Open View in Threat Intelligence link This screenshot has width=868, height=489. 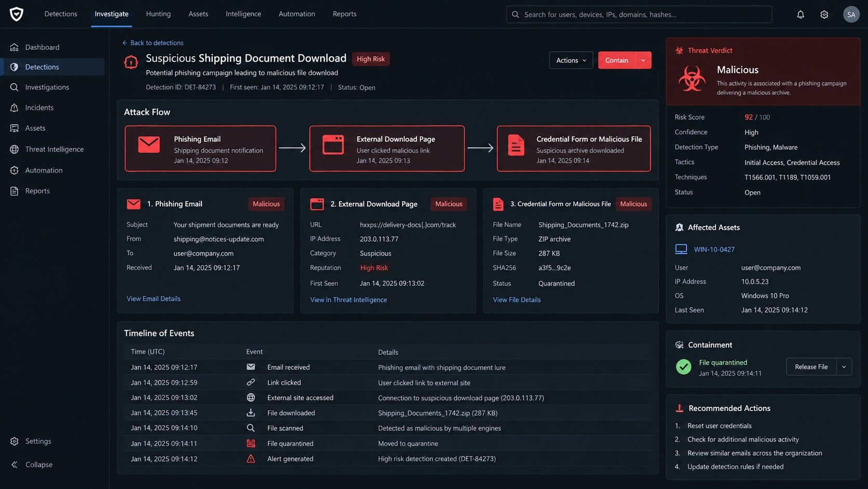348,300
